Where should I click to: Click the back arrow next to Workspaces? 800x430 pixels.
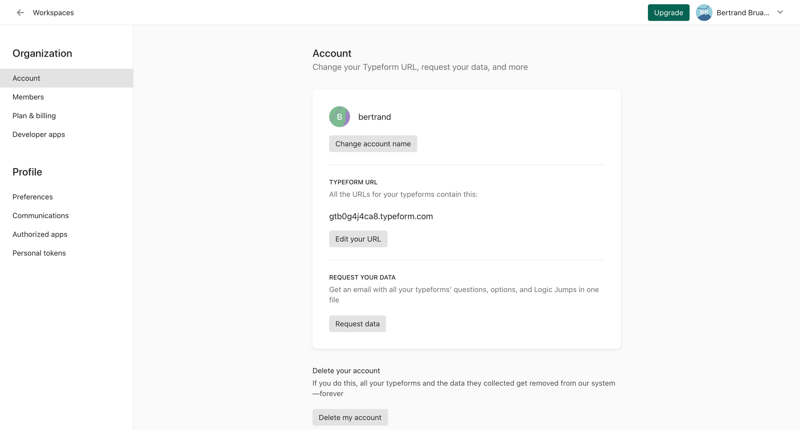click(x=20, y=13)
